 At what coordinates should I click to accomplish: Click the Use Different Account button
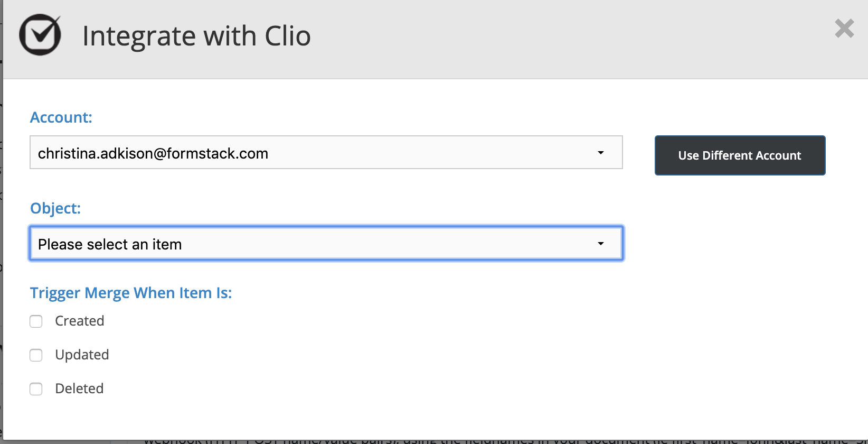[x=740, y=155]
